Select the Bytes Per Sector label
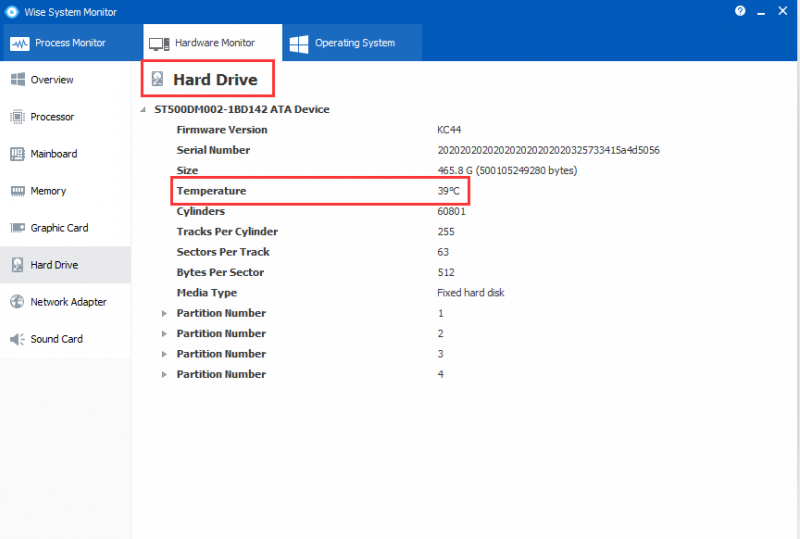 [x=220, y=273]
